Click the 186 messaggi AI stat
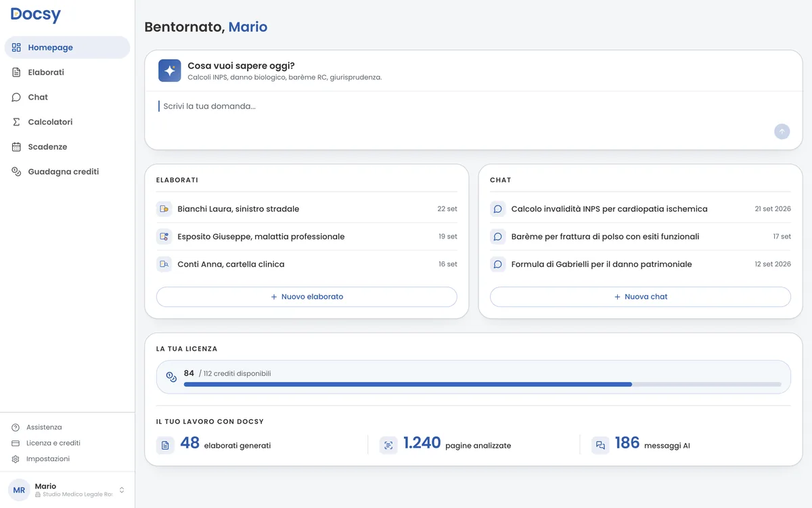The height and width of the screenshot is (508, 812). point(641,444)
